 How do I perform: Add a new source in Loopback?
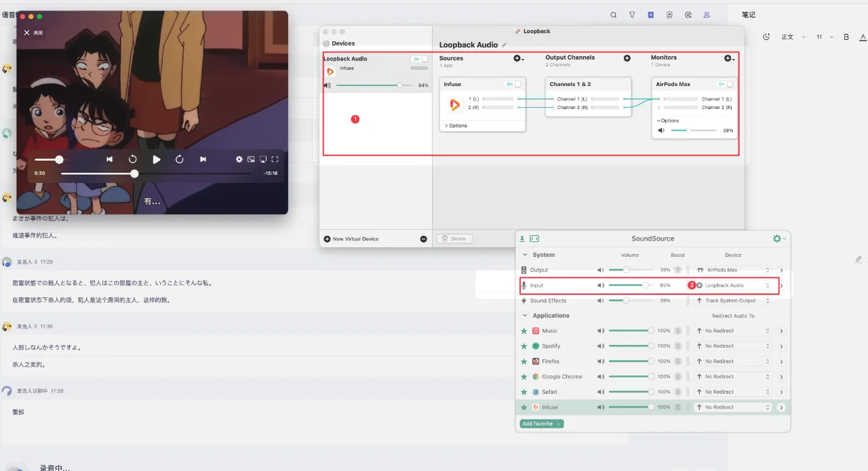click(x=518, y=59)
